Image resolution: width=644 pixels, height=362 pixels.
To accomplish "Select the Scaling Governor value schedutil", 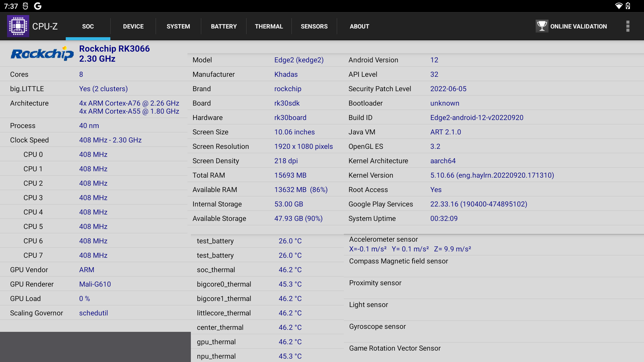I will (x=94, y=313).
